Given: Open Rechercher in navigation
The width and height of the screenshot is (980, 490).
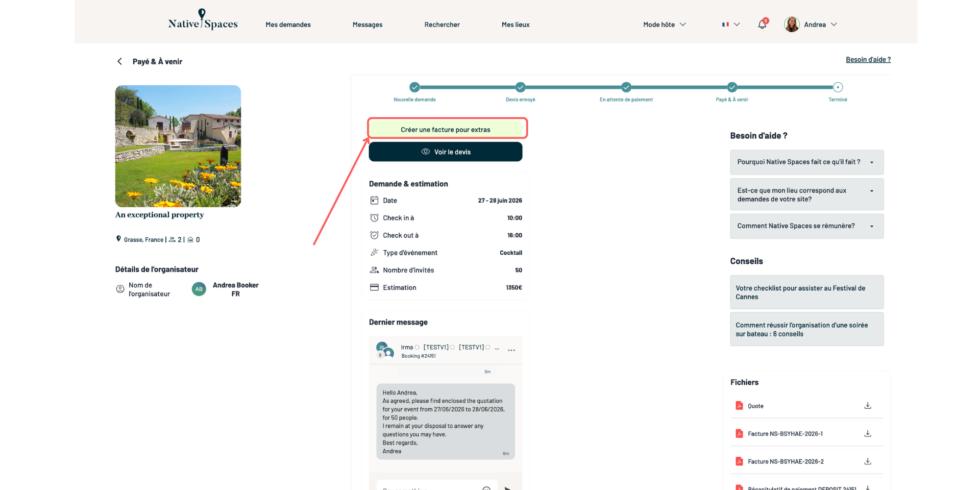Looking at the screenshot, I should coord(442,24).
